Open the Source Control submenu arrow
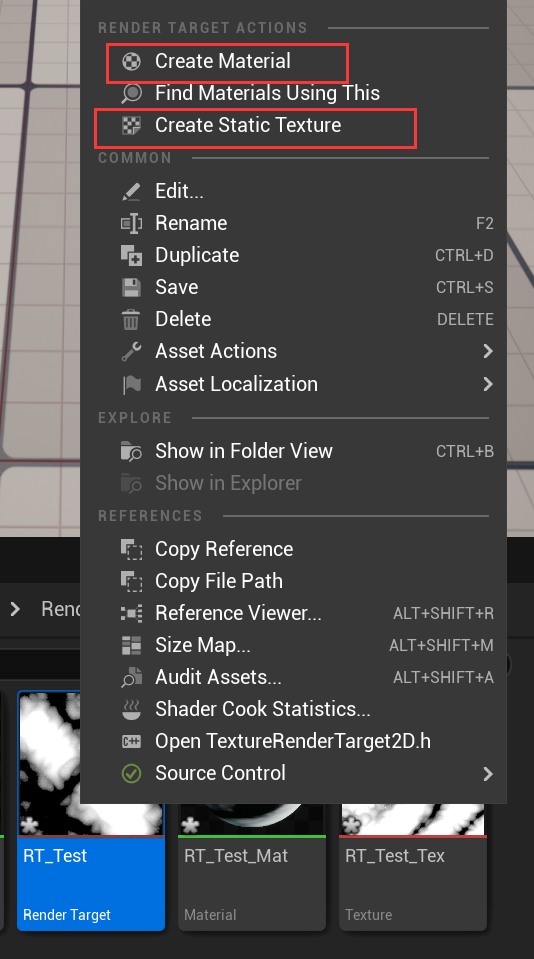 pos(488,774)
